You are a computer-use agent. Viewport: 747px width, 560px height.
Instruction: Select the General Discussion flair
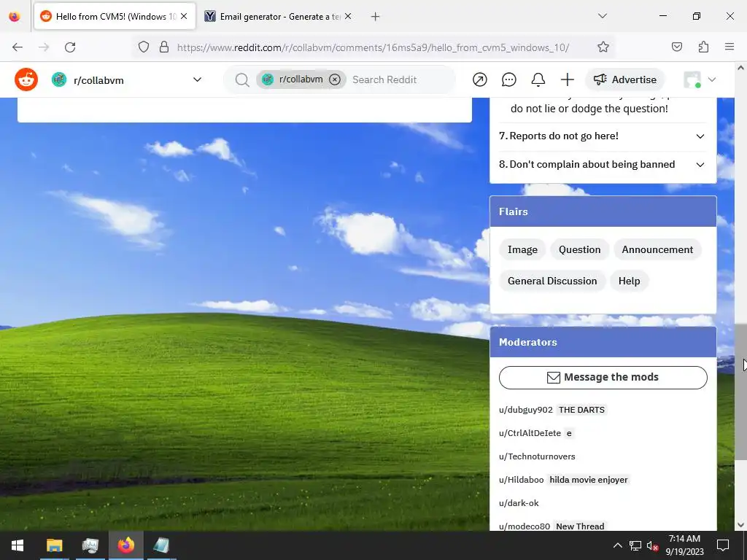(x=552, y=281)
